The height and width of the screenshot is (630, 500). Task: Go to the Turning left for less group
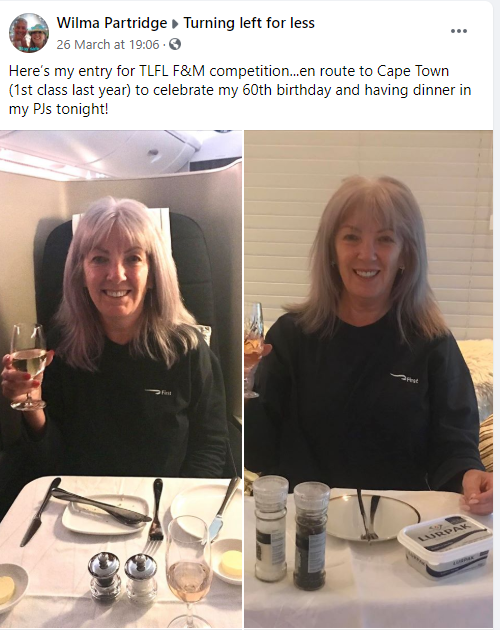point(249,23)
